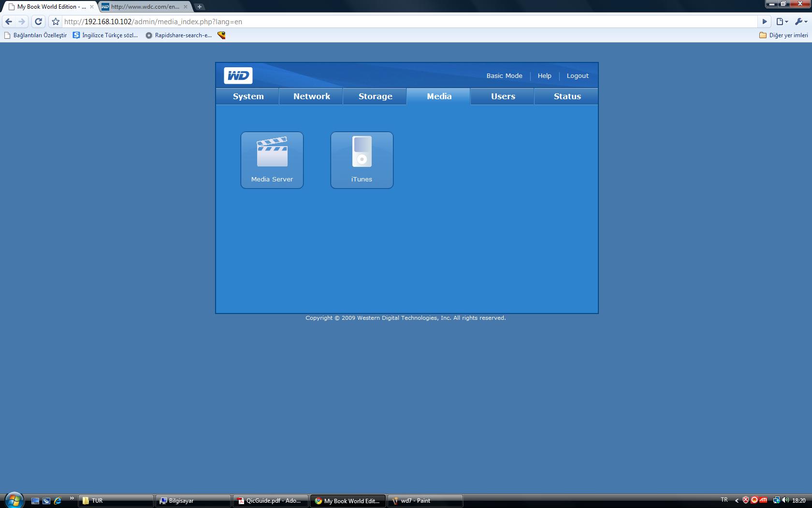Screen dimensions: 812x508
Task: Switch to Bilgisayar taskbar window
Action: point(193,501)
